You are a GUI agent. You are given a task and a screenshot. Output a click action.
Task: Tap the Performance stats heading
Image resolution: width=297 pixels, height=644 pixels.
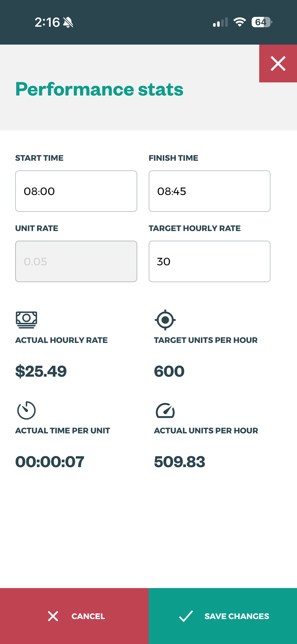(99, 89)
